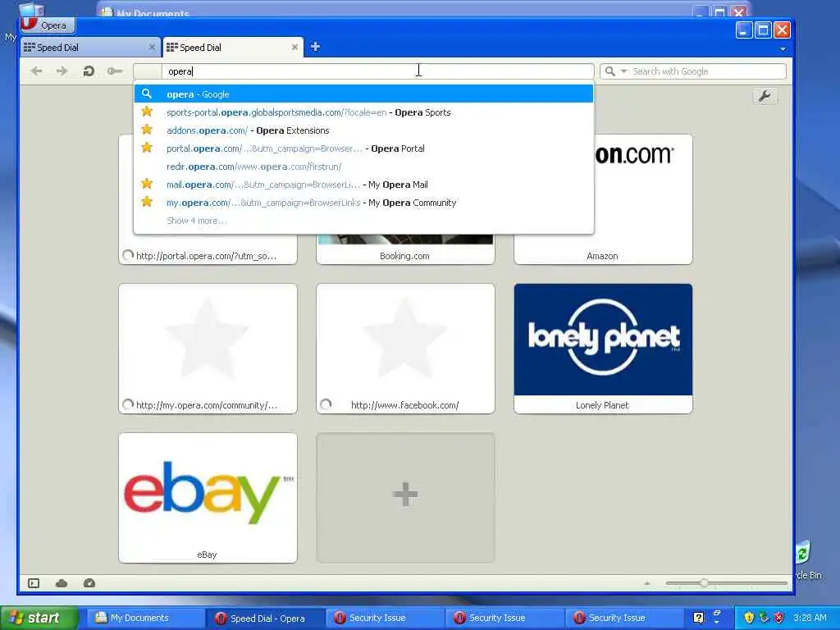Close the second Speed Dial tab
The width and height of the screenshot is (840, 630).
click(x=294, y=47)
